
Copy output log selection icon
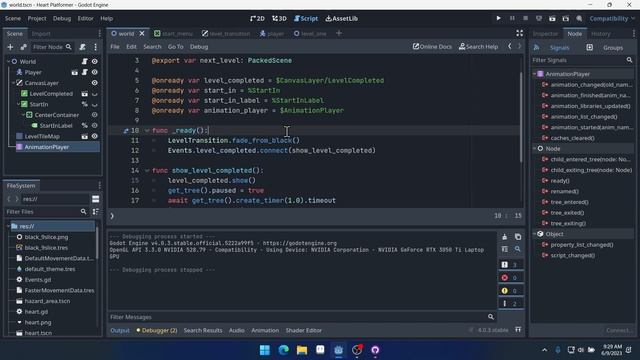coord(518,237)
